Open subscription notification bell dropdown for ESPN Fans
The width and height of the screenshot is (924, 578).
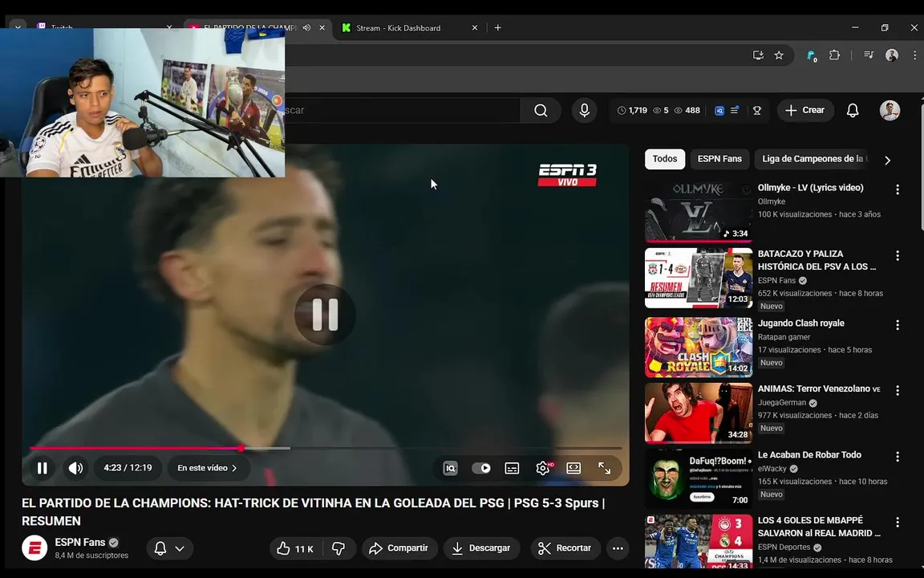pyautogui.click(x=169, y=548)
